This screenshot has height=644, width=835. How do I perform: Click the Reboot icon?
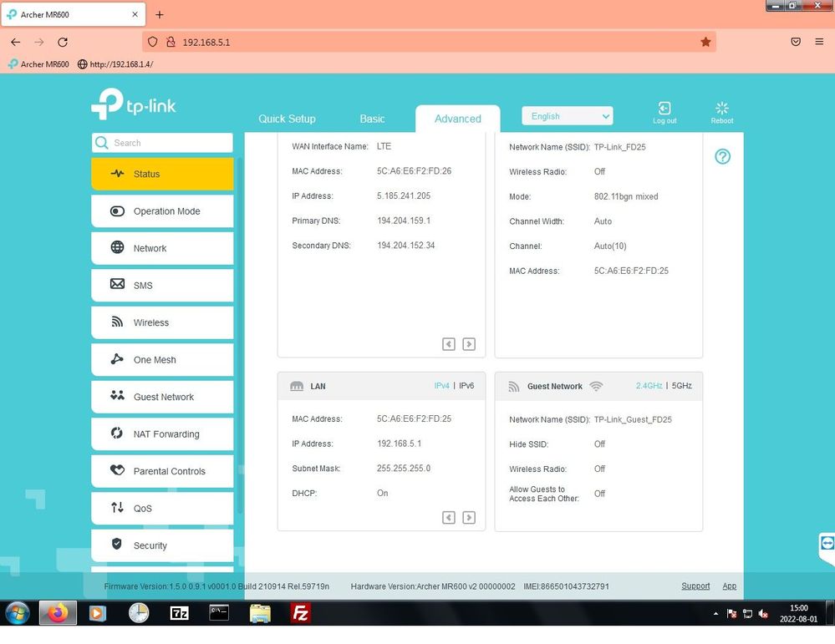point(722,109)
